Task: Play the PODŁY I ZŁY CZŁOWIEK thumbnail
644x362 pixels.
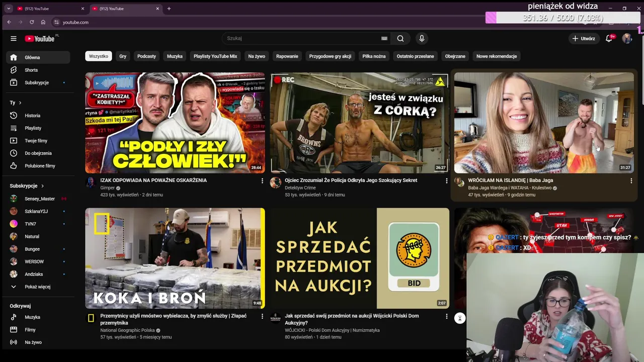Action: click(175, 123)
